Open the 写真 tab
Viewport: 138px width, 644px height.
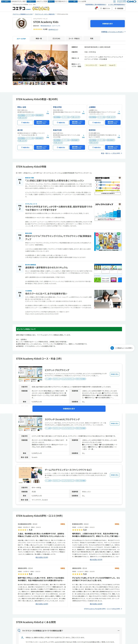pyautogui.click(x=92, y=39)
